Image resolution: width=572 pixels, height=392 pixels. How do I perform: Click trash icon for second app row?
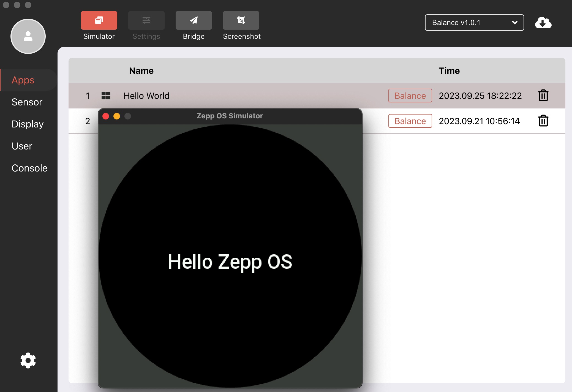[x=543, y=121]
